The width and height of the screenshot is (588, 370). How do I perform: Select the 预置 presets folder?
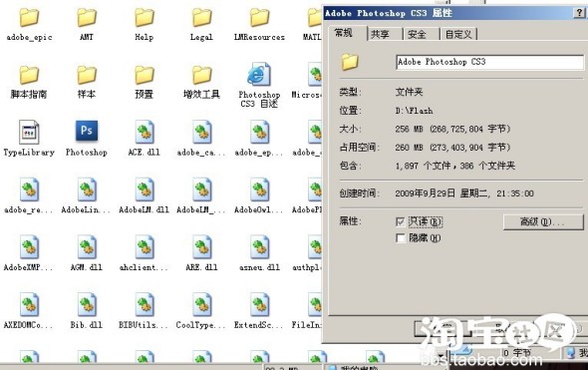(145, 75)
